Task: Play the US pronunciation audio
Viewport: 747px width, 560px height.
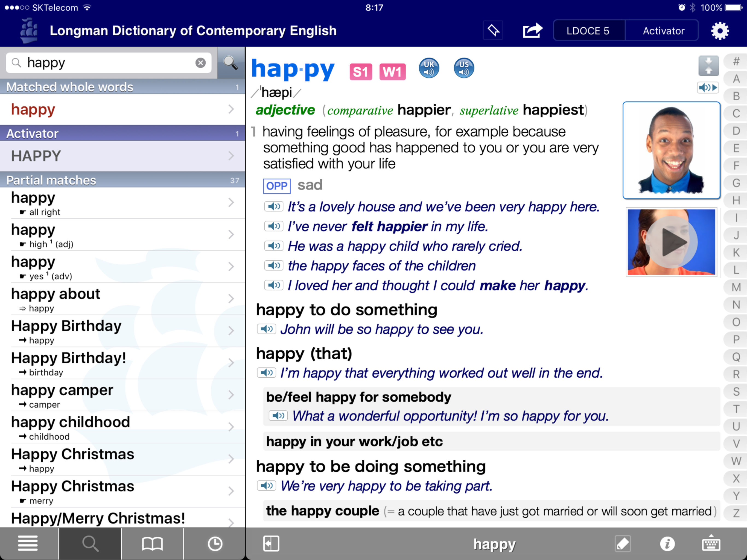Action: tap(464, 68)
